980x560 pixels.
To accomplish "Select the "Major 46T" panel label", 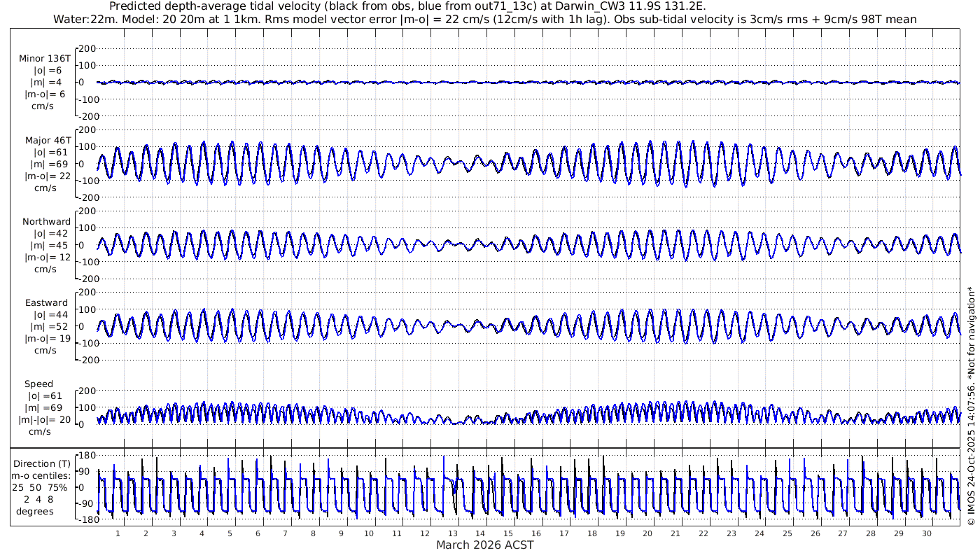I will [x=46, y=140].
